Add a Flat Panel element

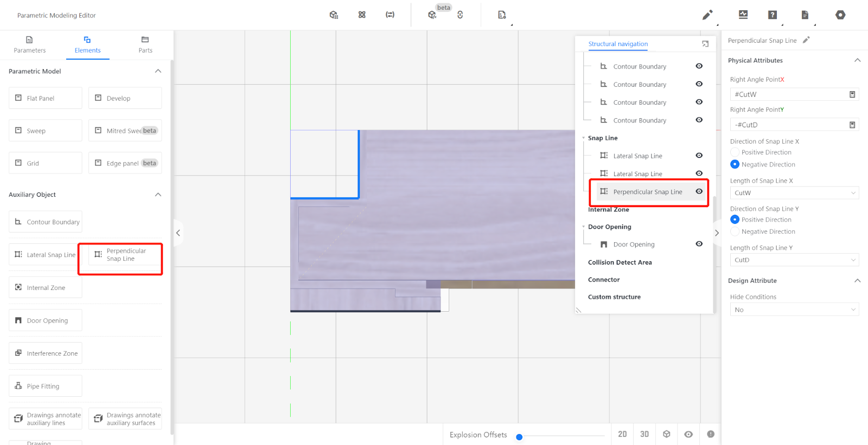tap(46, 98)
